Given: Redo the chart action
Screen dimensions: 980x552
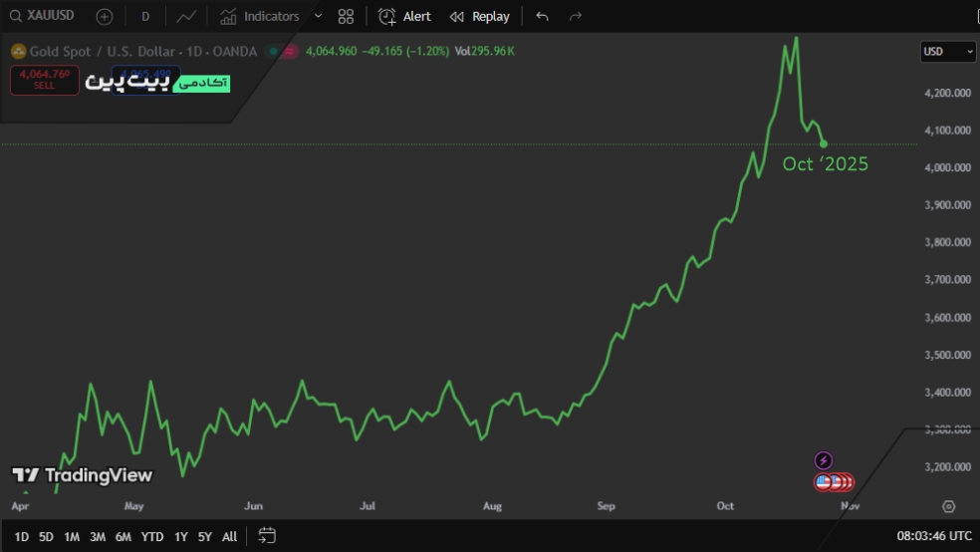Looking at the screenshot, I should click(575, 17).
